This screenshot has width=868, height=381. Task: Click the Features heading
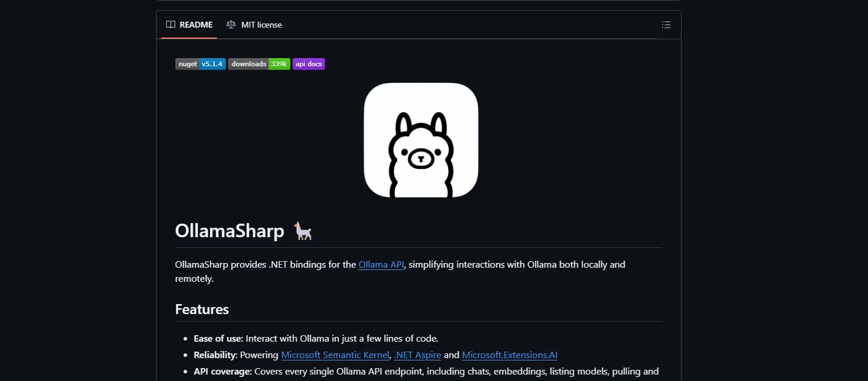tap(202, 309)
